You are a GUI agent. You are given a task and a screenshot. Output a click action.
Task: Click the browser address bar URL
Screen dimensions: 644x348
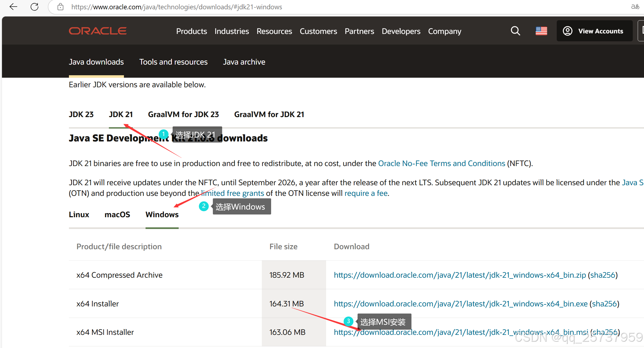(177, 7)
